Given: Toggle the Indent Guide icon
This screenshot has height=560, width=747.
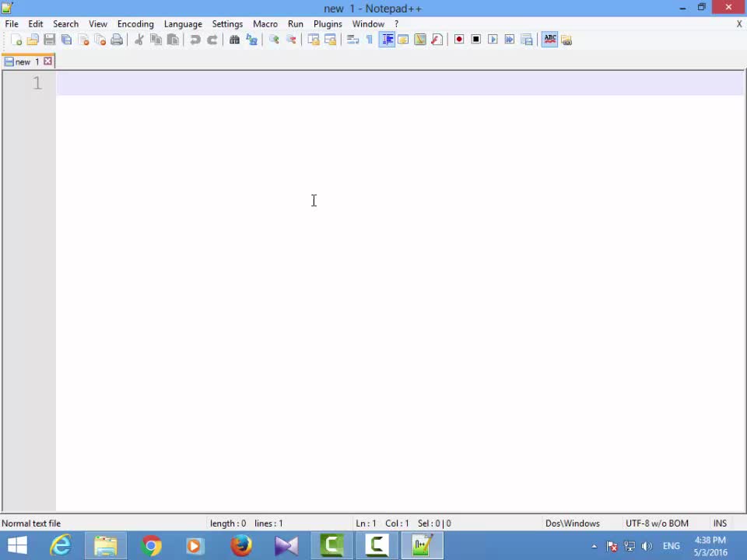Looking at the screenshot, I should point(387,40).
